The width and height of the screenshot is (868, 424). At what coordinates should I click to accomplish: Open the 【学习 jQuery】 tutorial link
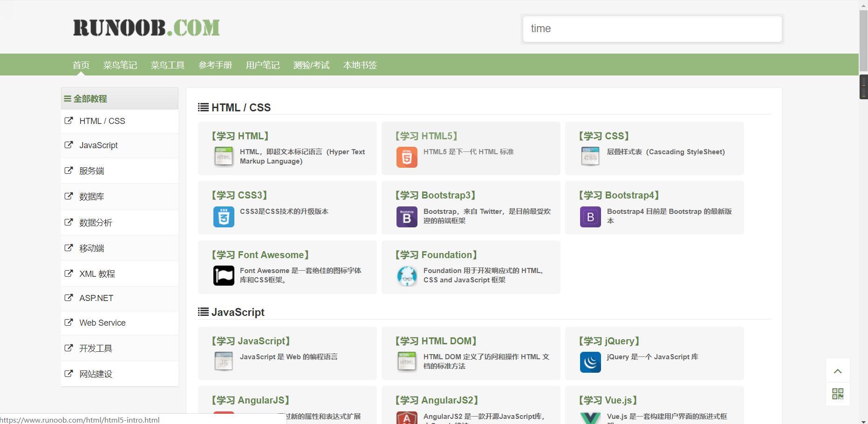coord(609,341)
